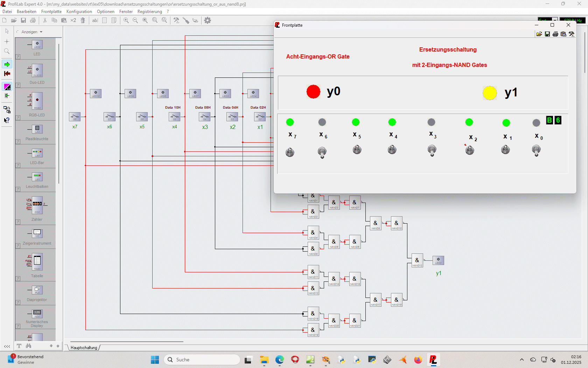Flip the x0 toggle switch on the front panel

coord(536,151)
